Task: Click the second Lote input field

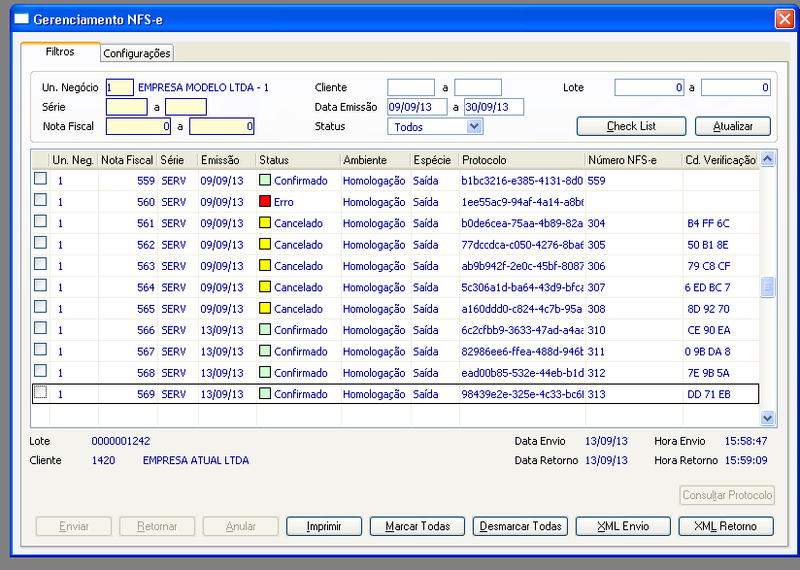Action: point(736,87)
